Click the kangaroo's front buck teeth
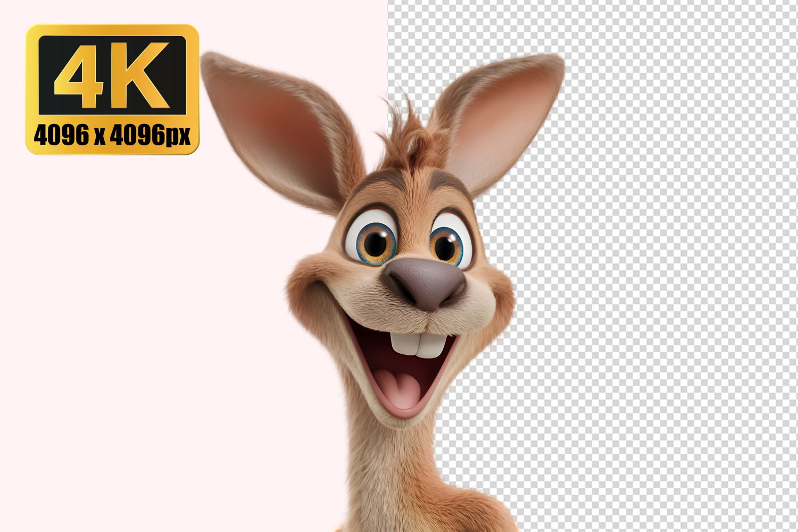Image resolution: width=798 pixels, height=532 pixels. 418,345
